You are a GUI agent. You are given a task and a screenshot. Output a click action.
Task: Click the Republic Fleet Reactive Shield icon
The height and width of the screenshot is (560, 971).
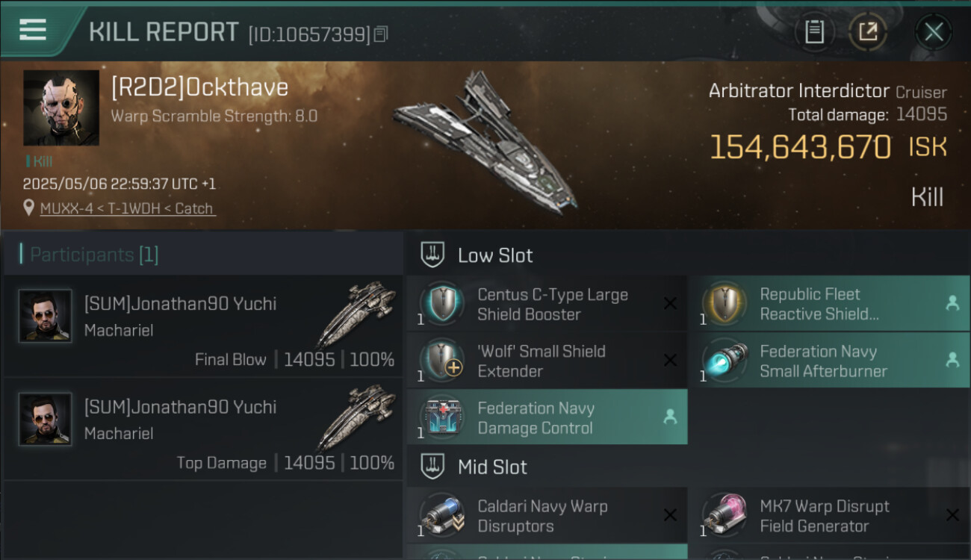tap(725, 304)
